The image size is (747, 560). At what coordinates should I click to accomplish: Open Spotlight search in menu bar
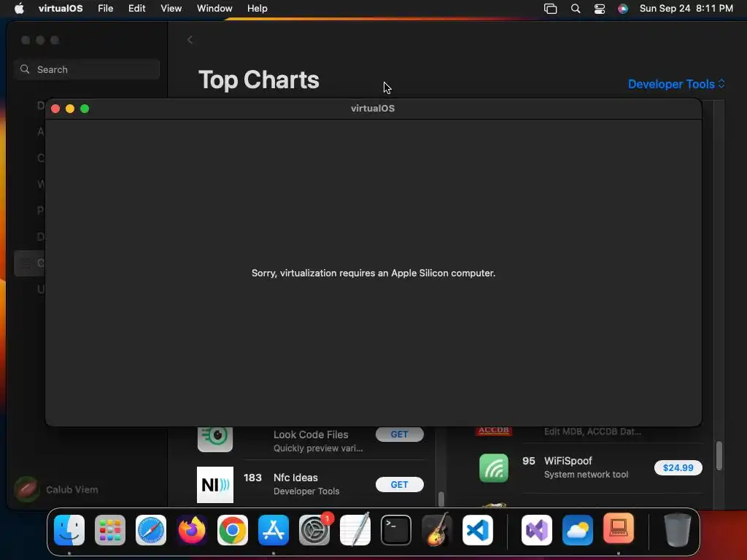pos(576,8)
